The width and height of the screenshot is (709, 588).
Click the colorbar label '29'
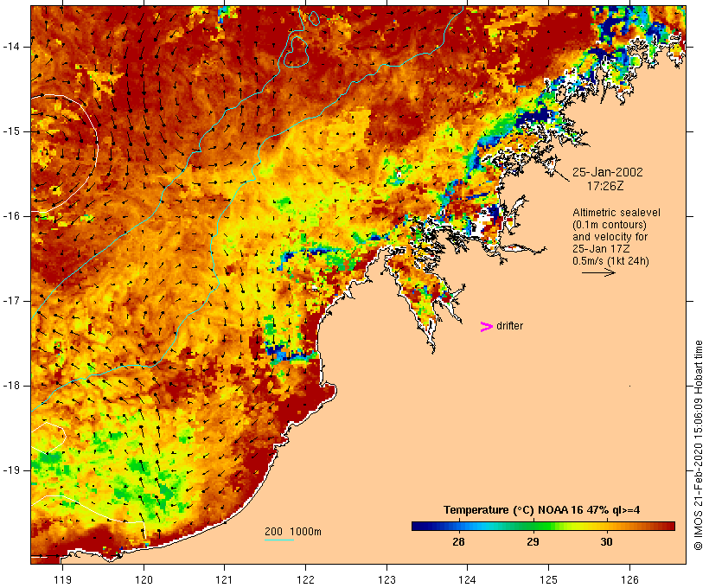[533, 542]
